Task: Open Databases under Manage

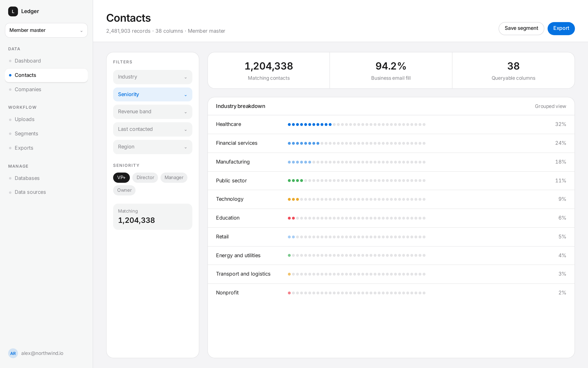Action: [x=46, y=178]
